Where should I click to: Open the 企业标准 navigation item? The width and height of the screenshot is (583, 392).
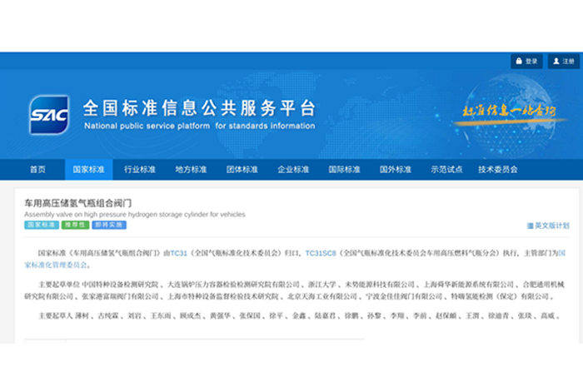(293, 170)
